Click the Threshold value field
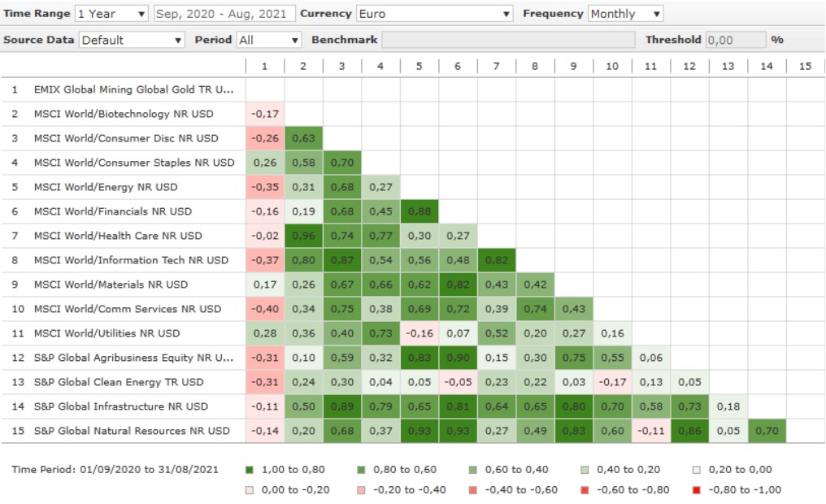 coord(735,40)
